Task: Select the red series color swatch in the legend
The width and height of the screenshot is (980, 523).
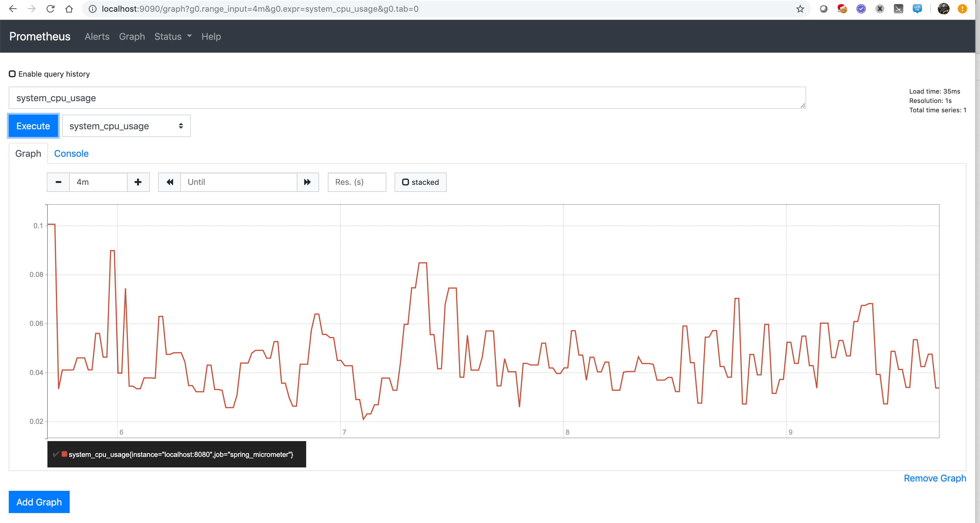Action: coord(64,454)
